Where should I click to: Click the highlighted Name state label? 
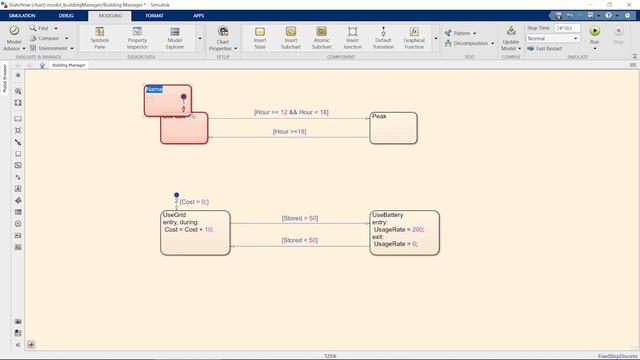154,89
